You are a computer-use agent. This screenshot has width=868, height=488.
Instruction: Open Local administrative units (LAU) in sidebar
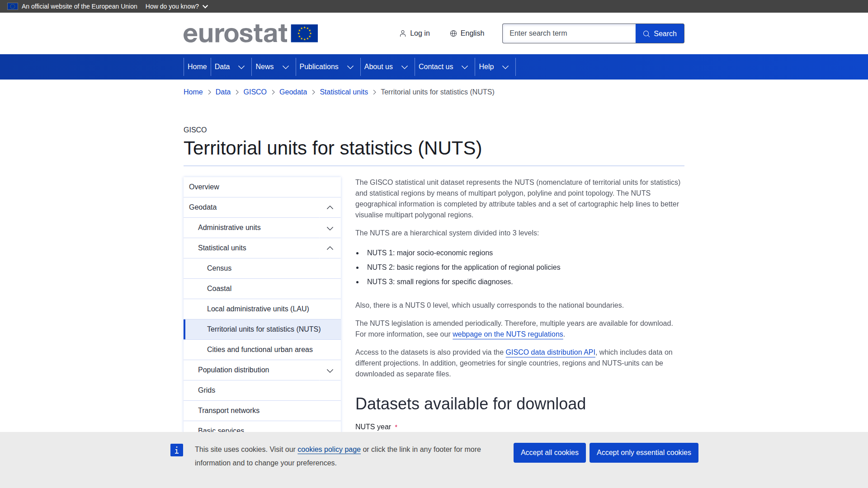click(x=262, y=309)
